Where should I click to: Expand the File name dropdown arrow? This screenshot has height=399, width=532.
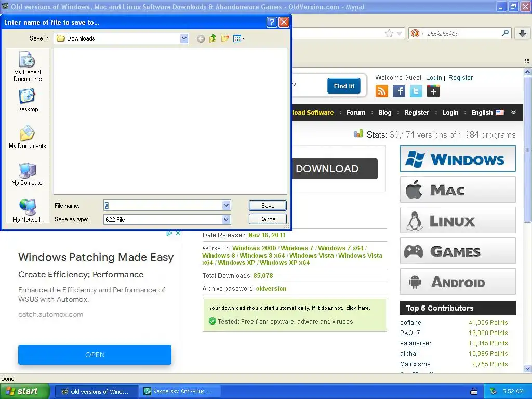click(227, 205)
